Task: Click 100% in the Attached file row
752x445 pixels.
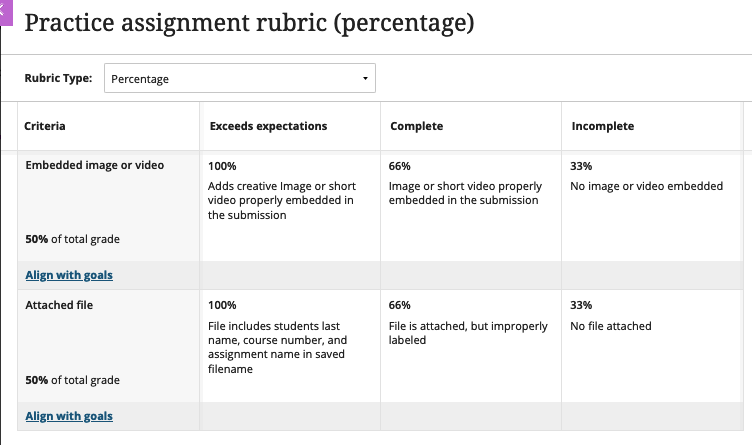Action: point(223,305)
